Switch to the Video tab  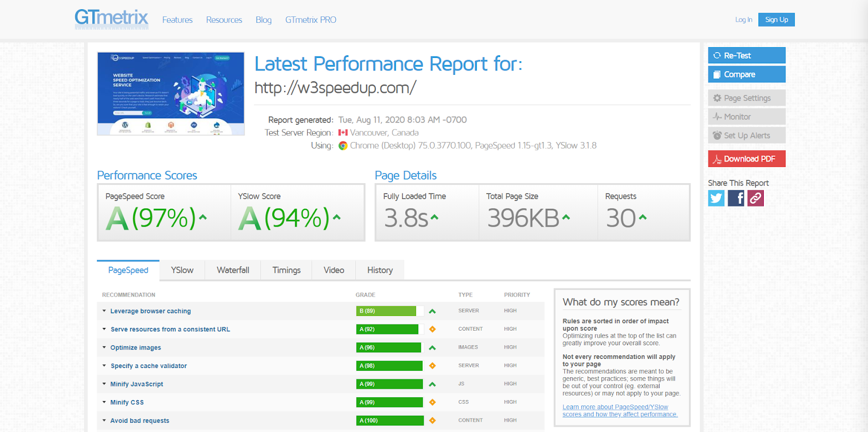(334, 270)
